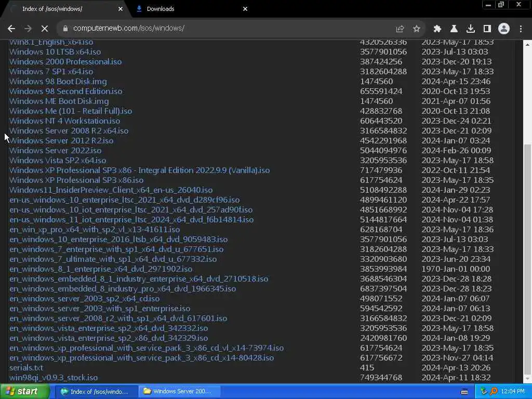Download Windows NT 4 Workstation.iso

click(x=64, y=121)
